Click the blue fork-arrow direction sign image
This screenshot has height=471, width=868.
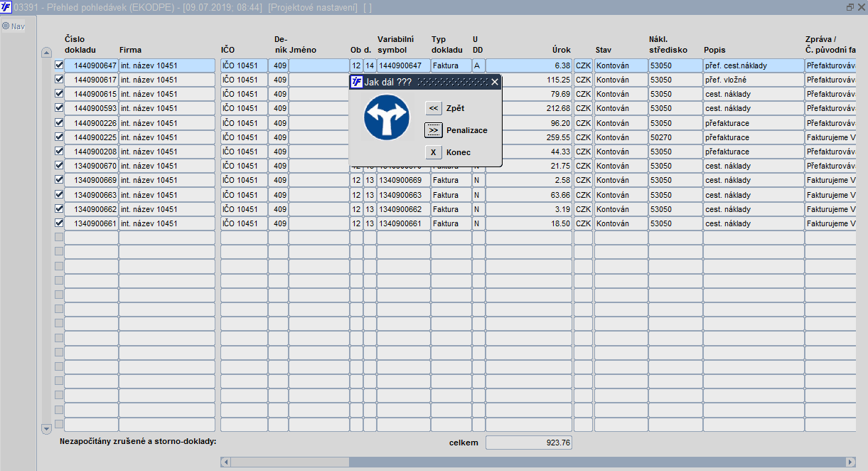coord(387,118)
